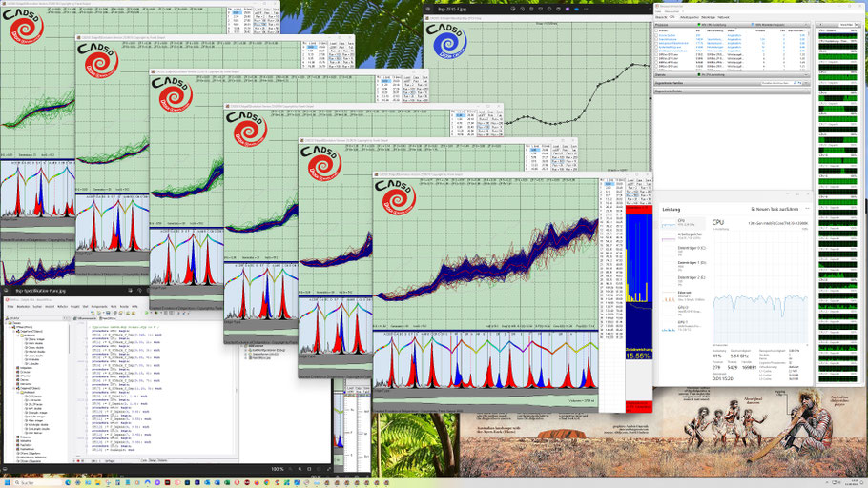The height and width of the screenshot is (488, 868).
Task: Open Microsoft Edge from the taskbar
Action: 68,482
